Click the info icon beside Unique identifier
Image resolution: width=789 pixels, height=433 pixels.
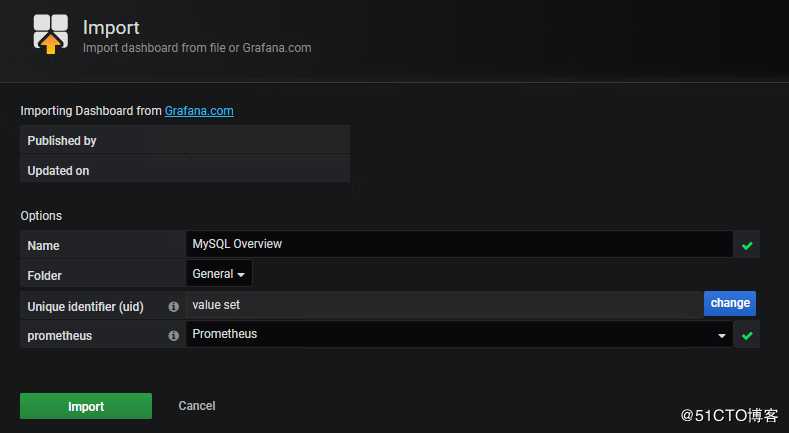pyautogui.click(x=173, y=306)
